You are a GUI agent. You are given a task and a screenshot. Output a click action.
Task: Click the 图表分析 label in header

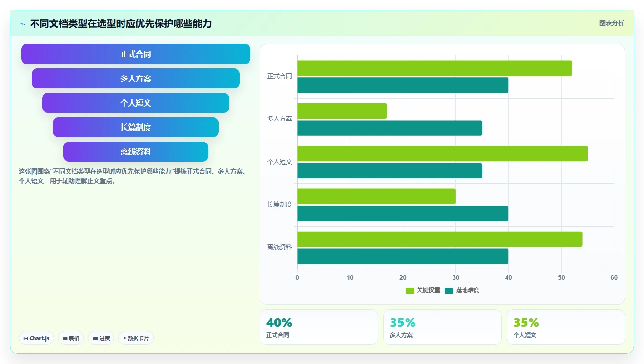tap(612, 23)
